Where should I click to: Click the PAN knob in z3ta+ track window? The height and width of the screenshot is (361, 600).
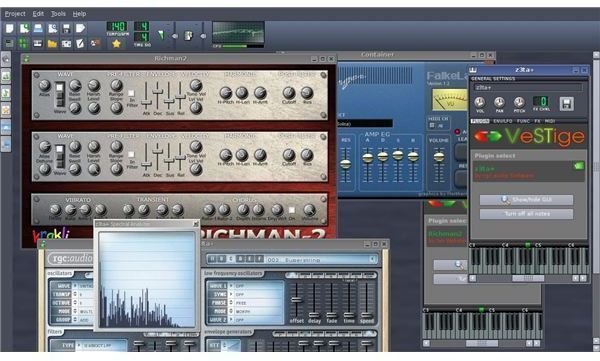point(499,102)
